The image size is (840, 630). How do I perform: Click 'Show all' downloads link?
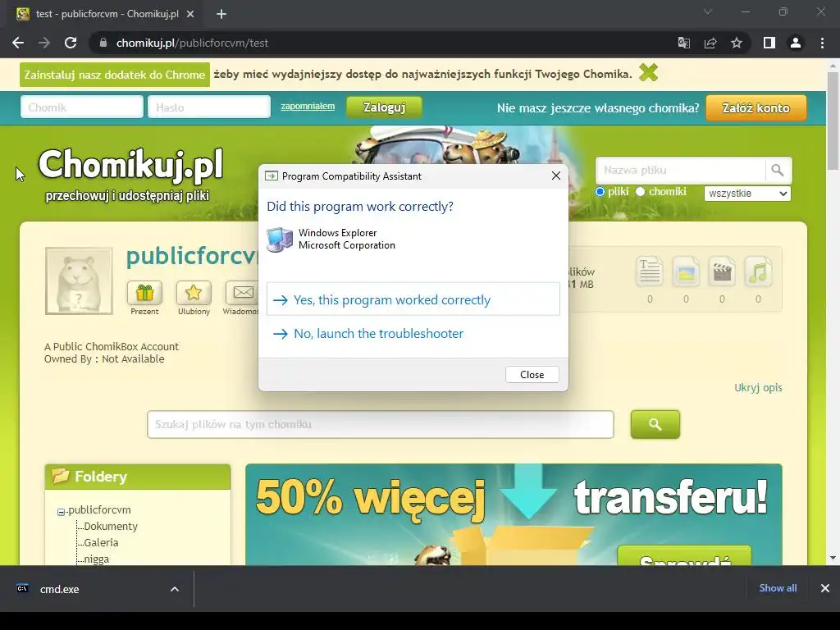(778, 587)
